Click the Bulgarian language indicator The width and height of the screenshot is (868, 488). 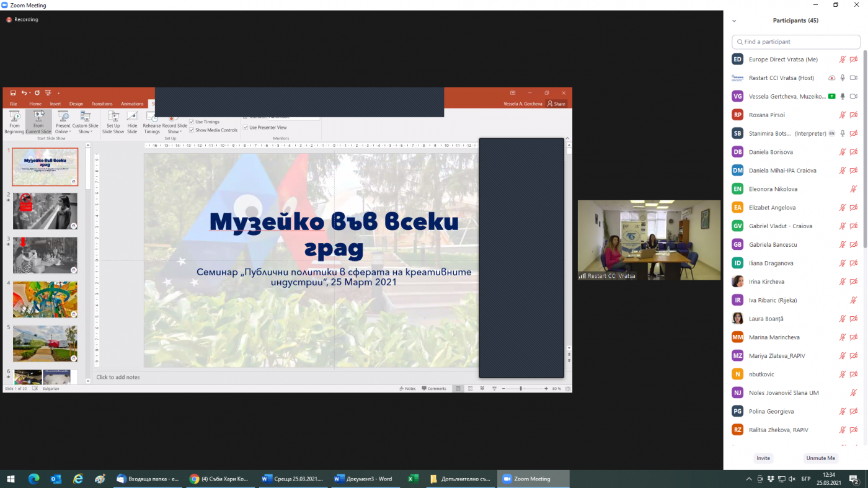point(51,389)
